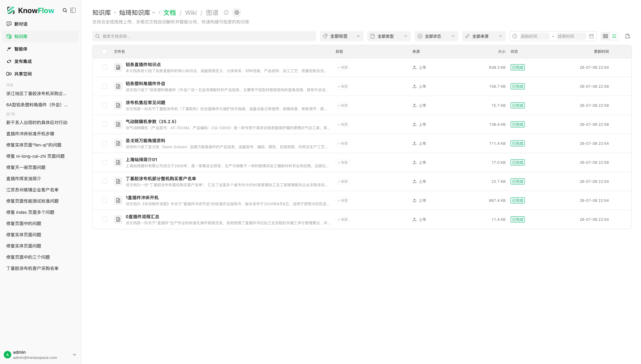Click the file icon of 气动除膜机参数
641x364 pixels.
click(118, 125)
